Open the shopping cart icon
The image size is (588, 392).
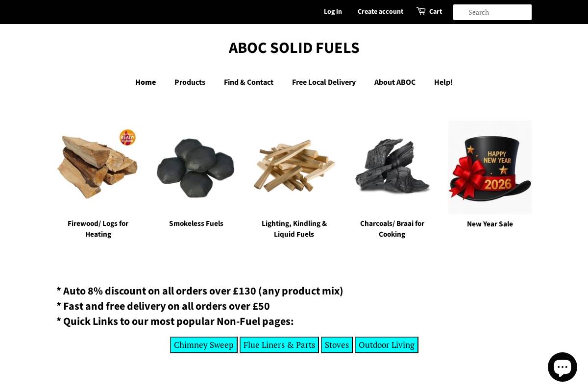[420, 11]
